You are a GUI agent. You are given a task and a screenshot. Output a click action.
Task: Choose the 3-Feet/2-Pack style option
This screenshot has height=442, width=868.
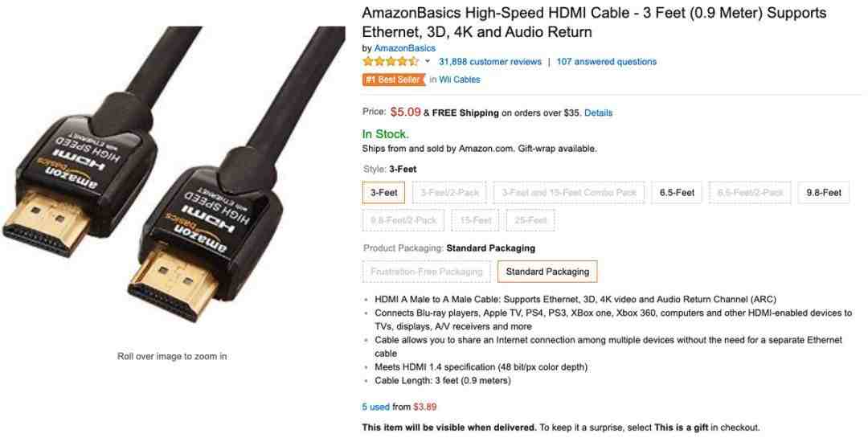point(449,193)
